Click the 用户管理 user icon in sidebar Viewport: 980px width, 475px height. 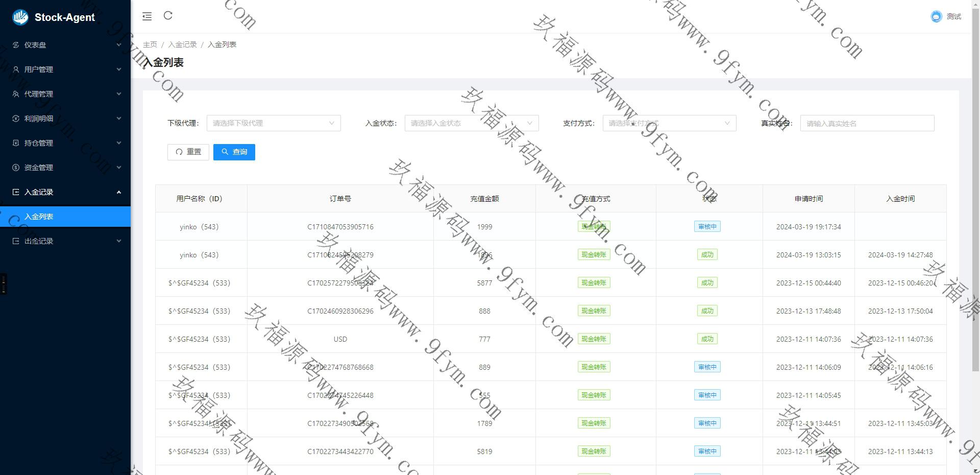click(x=16, y=69)
